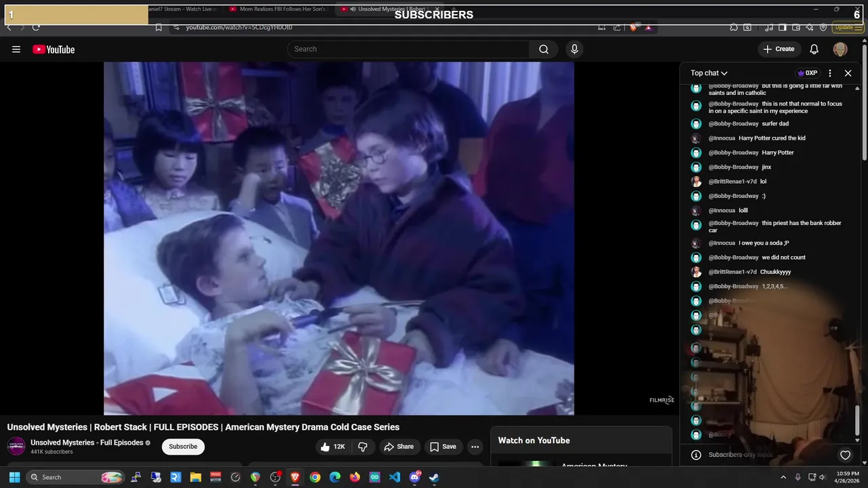Click the chat message 'lolll' from Innocua
Viewport: 868px width, 488px height.
743,211
